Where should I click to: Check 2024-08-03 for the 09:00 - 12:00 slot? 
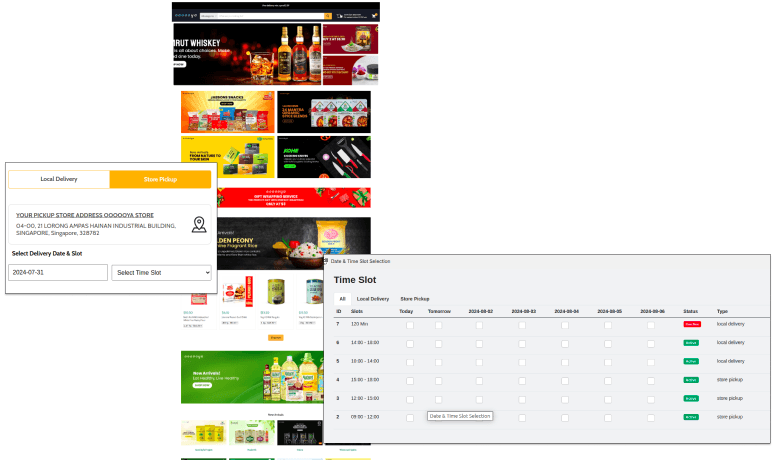[522, 418]
